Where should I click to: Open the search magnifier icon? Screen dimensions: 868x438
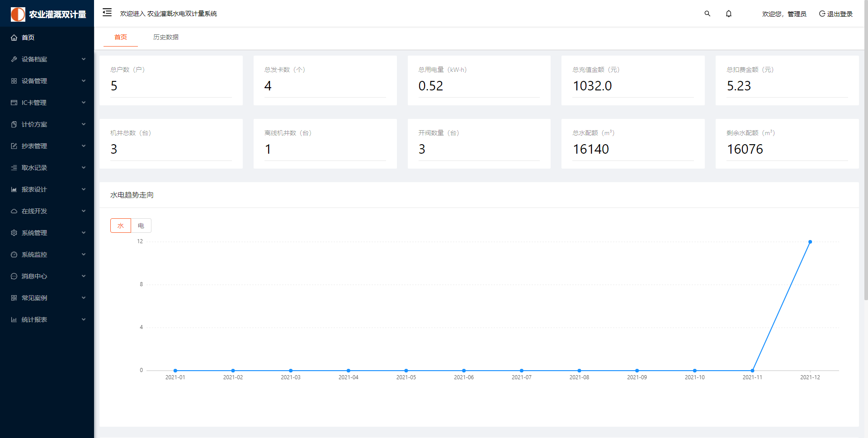pos(708,14)
